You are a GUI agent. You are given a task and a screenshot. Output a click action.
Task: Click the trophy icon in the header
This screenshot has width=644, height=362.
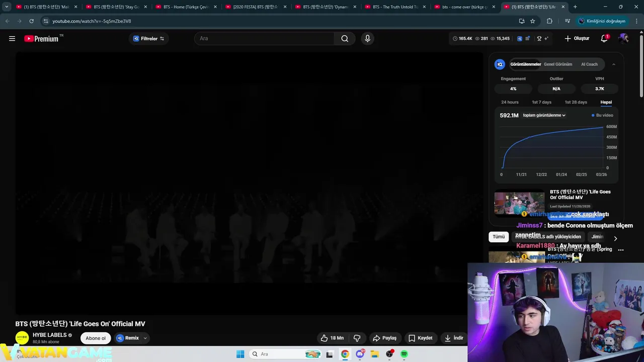pyautogui.click(x=539, y=39)
